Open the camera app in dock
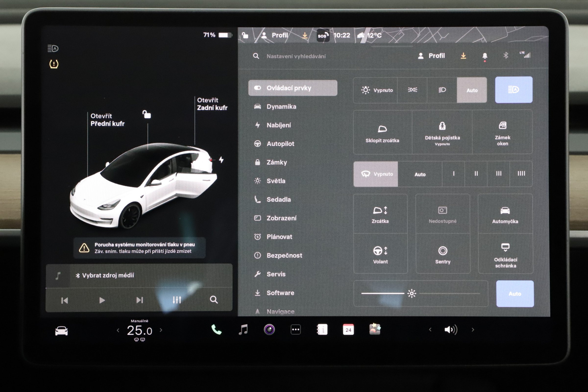 point(269,329)
